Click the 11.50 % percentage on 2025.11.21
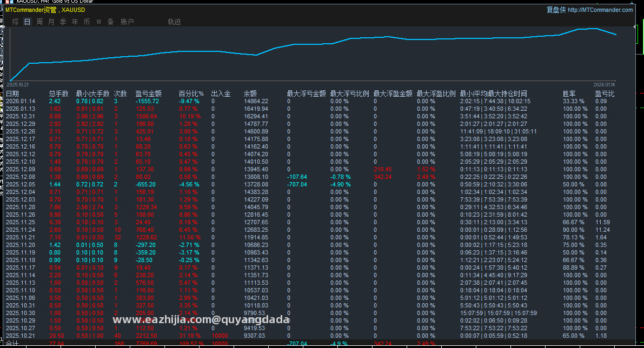 (x=190, y=238)
